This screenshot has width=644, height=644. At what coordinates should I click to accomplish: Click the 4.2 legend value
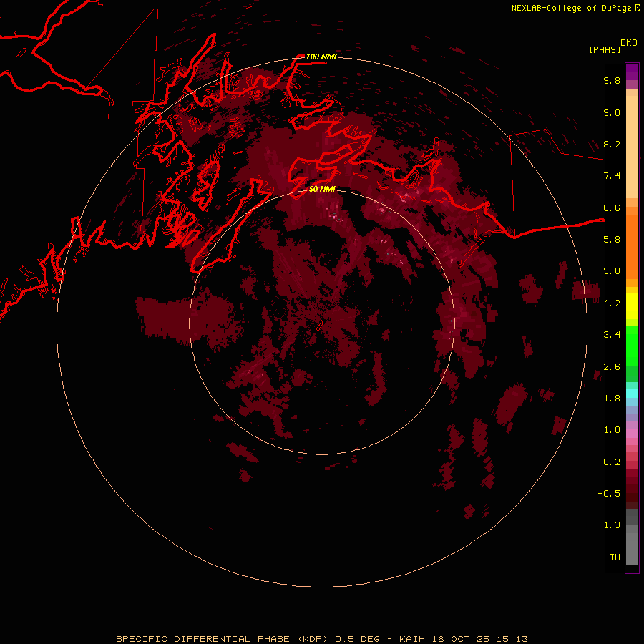click(612, 303)
